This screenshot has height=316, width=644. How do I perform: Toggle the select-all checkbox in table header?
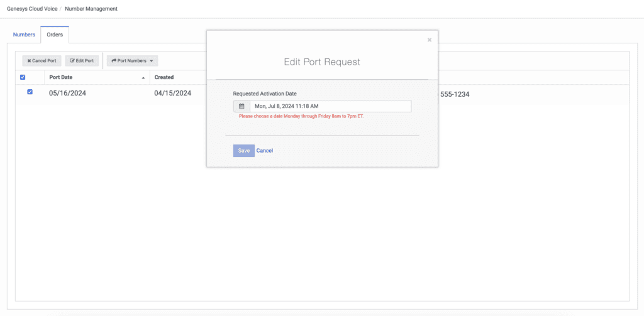[23, 77]
